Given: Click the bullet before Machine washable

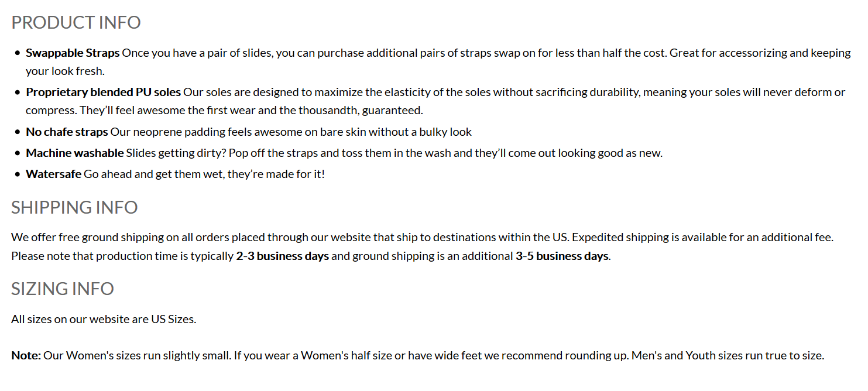Looking at the screenshot, I should (x=17, y=153).
